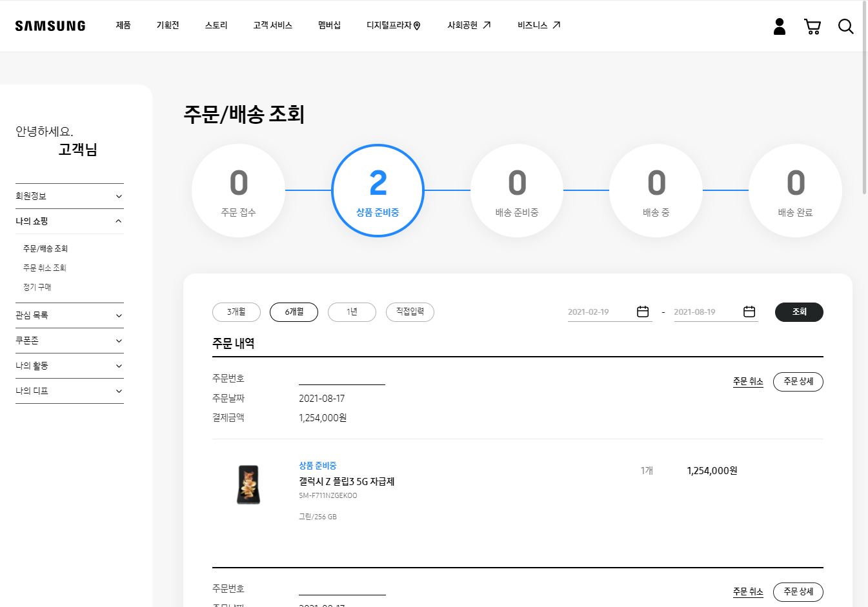
Task: Select the 직접입력 period filter
Action: (x=410, y=312)
